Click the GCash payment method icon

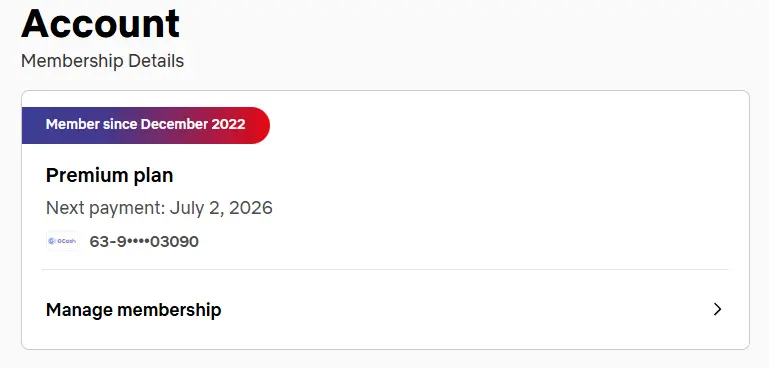pyautogui.click(x=62, y=241)
